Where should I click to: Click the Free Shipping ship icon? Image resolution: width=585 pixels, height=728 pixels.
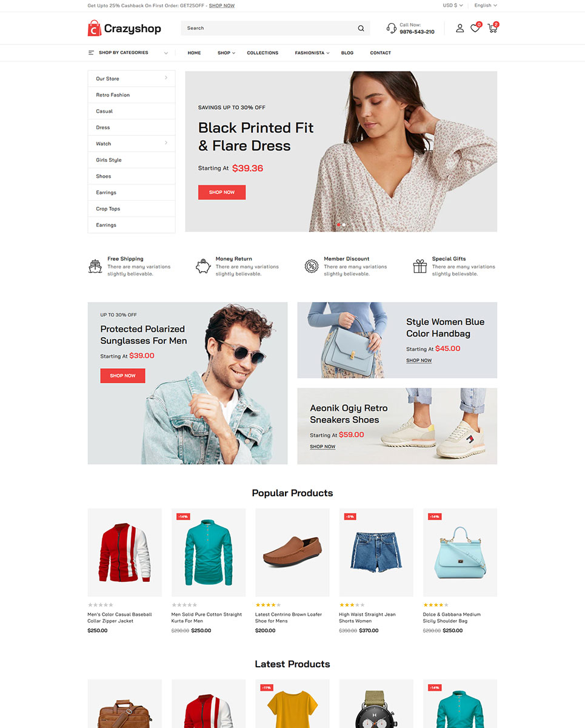point(95,266)
